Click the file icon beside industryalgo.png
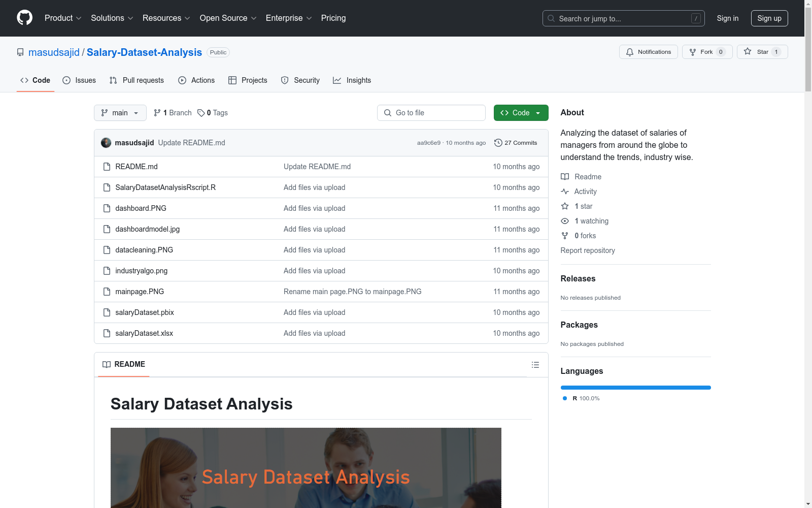Screen dimensions: 812x508 point(107,271)
